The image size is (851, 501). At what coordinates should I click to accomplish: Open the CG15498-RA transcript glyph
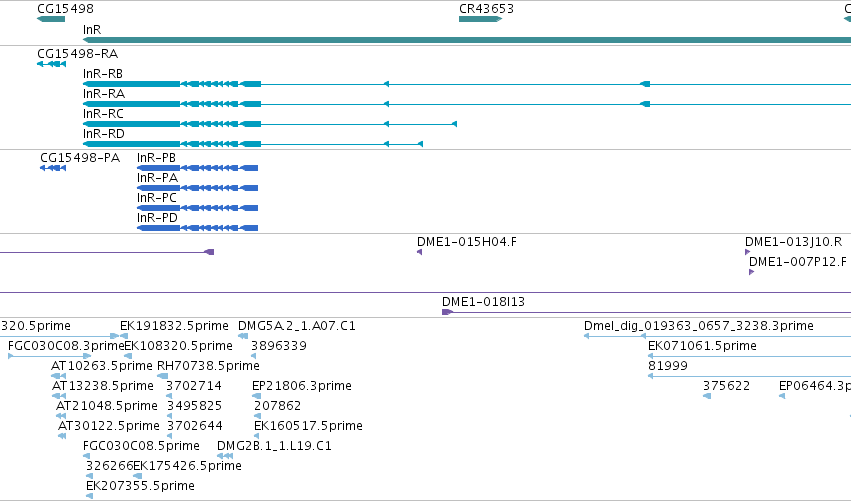pyautogui.click(x=52, y=64)
